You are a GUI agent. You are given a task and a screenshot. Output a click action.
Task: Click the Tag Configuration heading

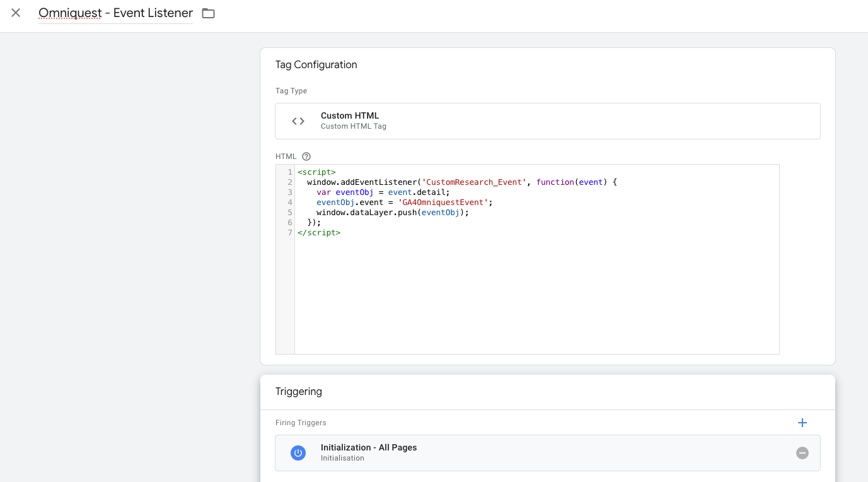pos(316,64)
